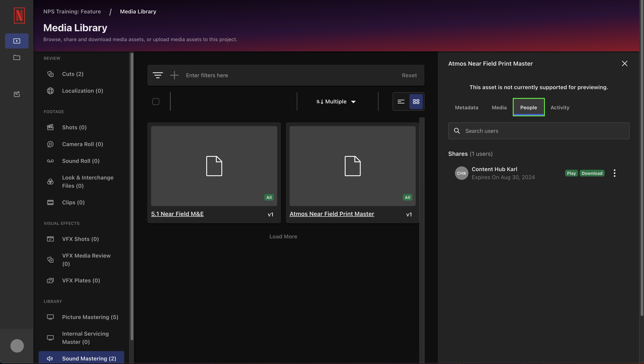Click the Look & Interchange Files icon

point(50,182)
